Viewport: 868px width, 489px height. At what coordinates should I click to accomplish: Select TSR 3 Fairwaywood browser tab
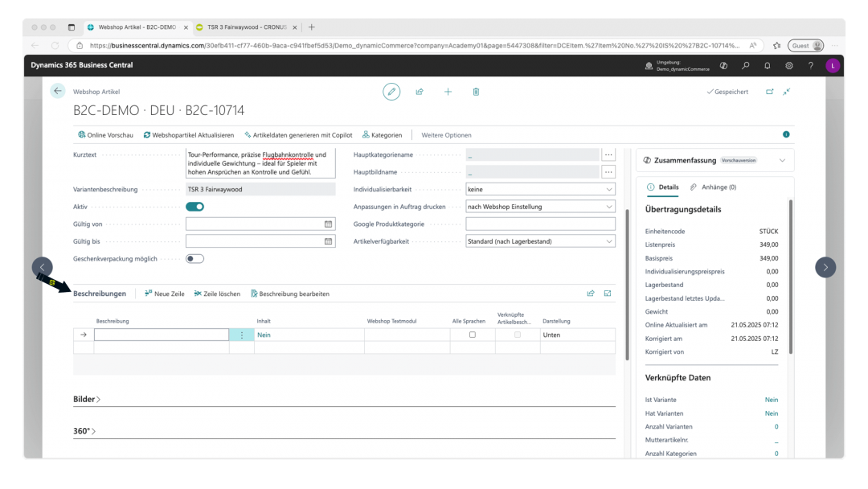pos(247,27)
